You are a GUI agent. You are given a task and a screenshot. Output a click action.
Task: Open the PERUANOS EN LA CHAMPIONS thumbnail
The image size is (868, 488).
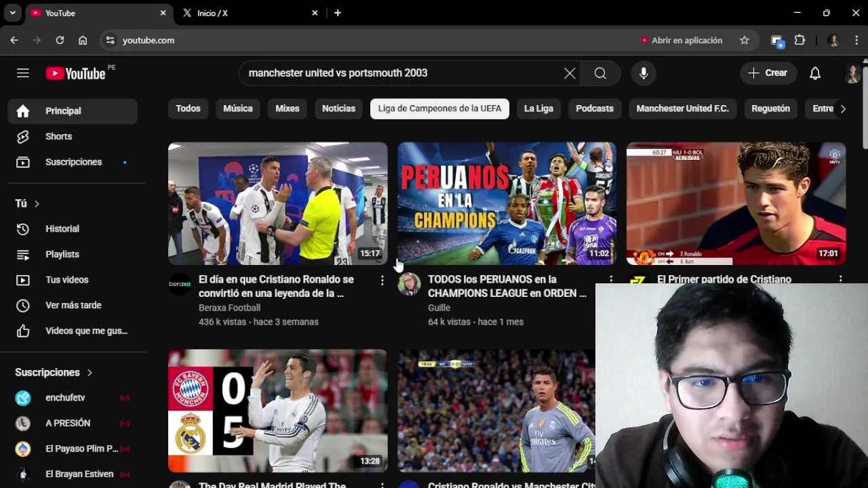click(x=507, y=203)
